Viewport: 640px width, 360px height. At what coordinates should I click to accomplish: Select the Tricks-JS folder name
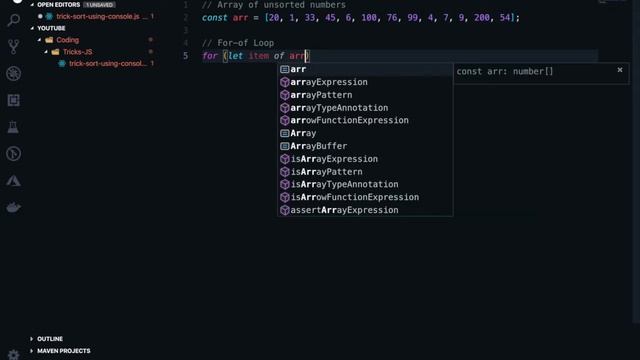pyautogui.click(x=78, y=52)
